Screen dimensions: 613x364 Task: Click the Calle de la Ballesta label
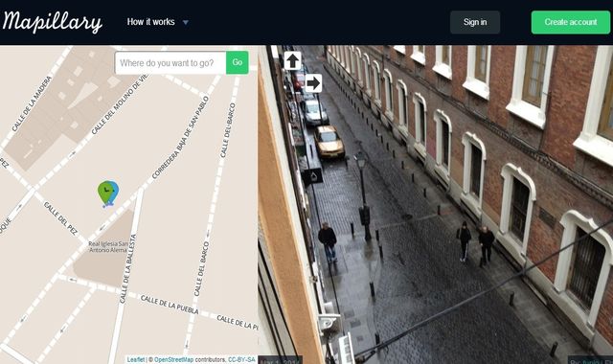coord(127,268)
